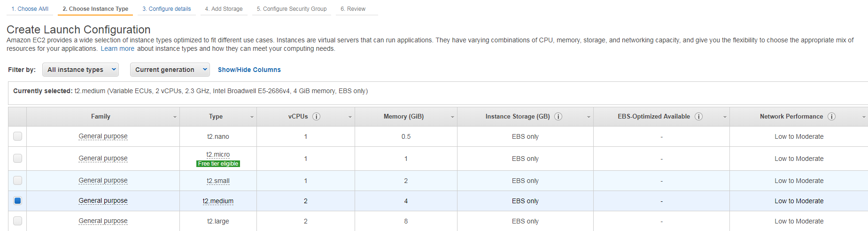The height and width of the screenshot is (231, 868).
Task: Select the t2.nano instance checkbox
Action: 17,136
